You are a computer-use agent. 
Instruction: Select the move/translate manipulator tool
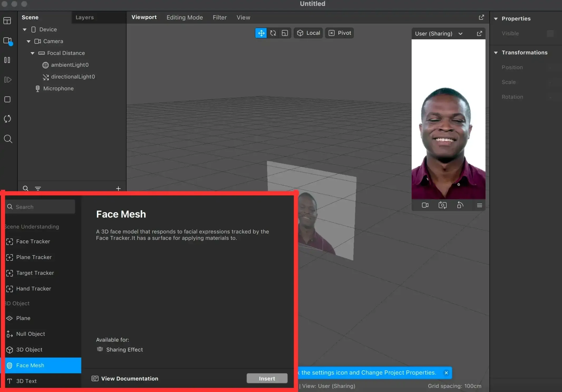pos(261,33)
